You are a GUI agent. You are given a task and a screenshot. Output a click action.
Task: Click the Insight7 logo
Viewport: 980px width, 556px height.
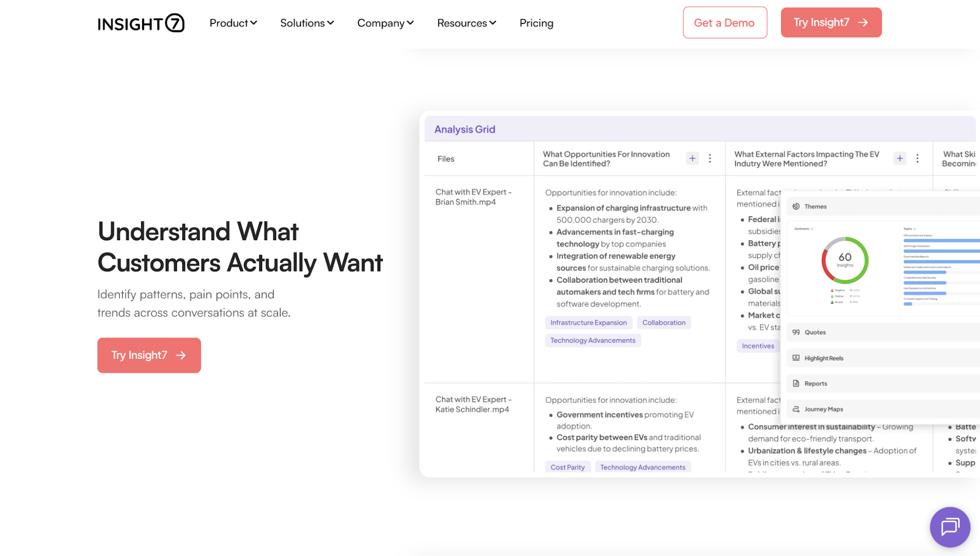tap(141, 23)
